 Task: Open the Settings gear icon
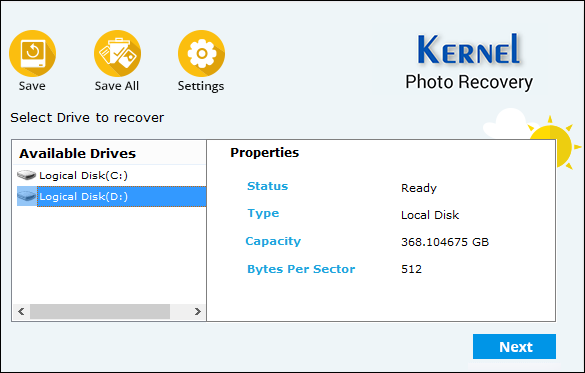point(201,53)
